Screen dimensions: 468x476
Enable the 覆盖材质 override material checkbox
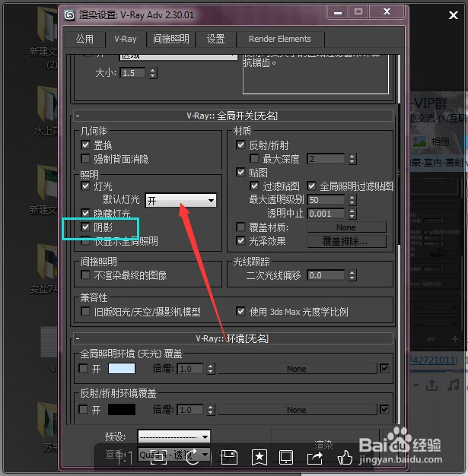click(240, 227)
